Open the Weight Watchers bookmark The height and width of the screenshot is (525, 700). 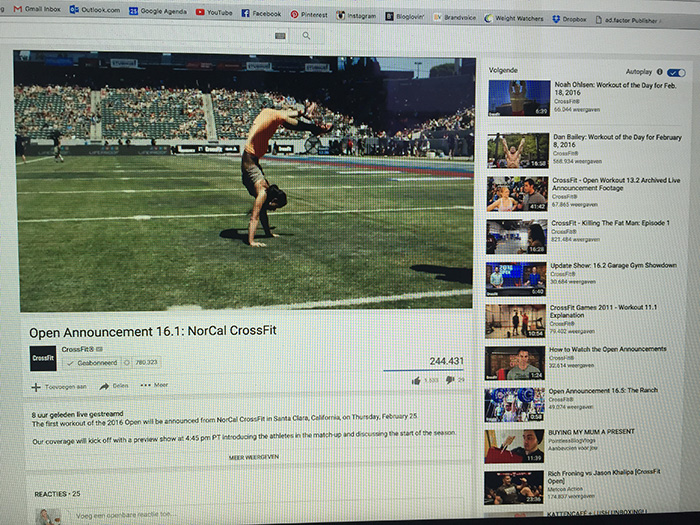point(514,18)
